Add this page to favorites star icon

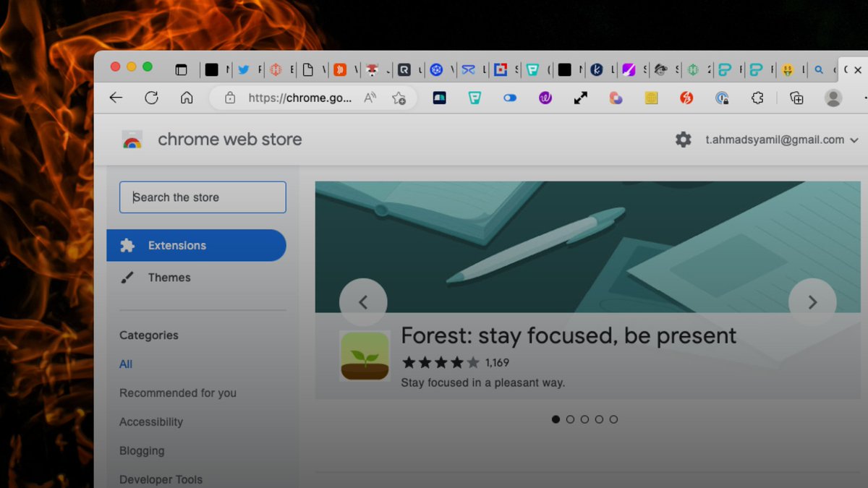(399, 98)
